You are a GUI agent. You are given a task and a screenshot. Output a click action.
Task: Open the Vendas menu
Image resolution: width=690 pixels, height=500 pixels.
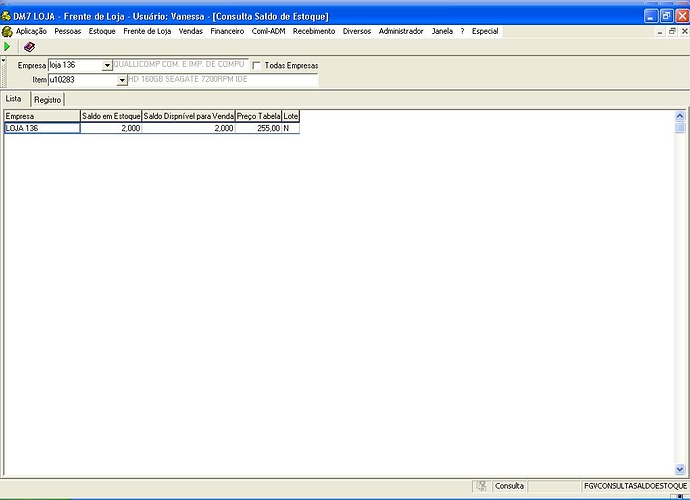coord(191,31)
